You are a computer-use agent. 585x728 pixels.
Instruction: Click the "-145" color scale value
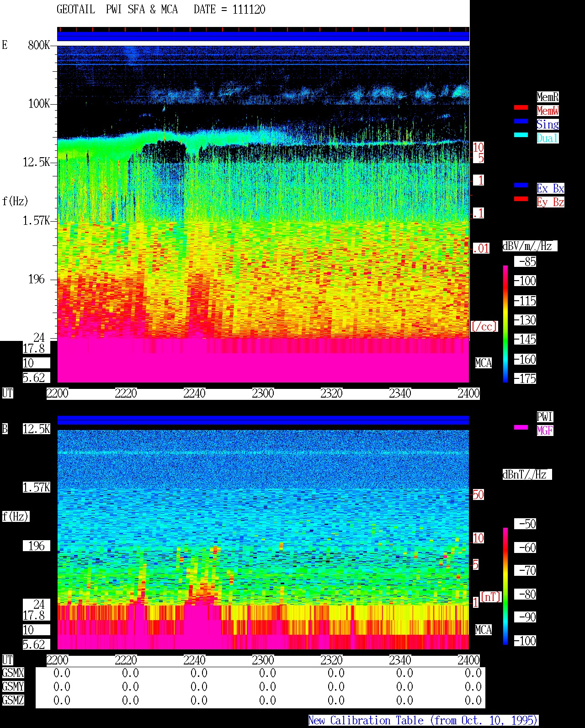pos(525,339)
